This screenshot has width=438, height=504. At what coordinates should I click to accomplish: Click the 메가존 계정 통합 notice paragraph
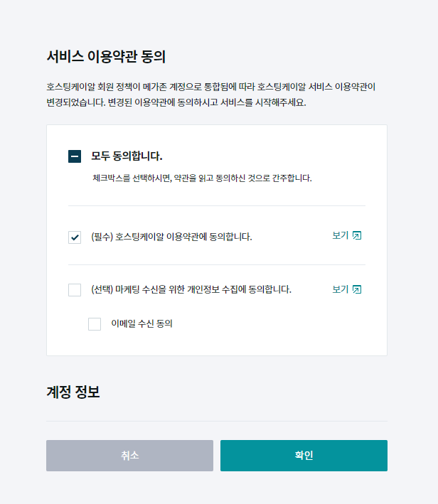(x=211, y=95)
